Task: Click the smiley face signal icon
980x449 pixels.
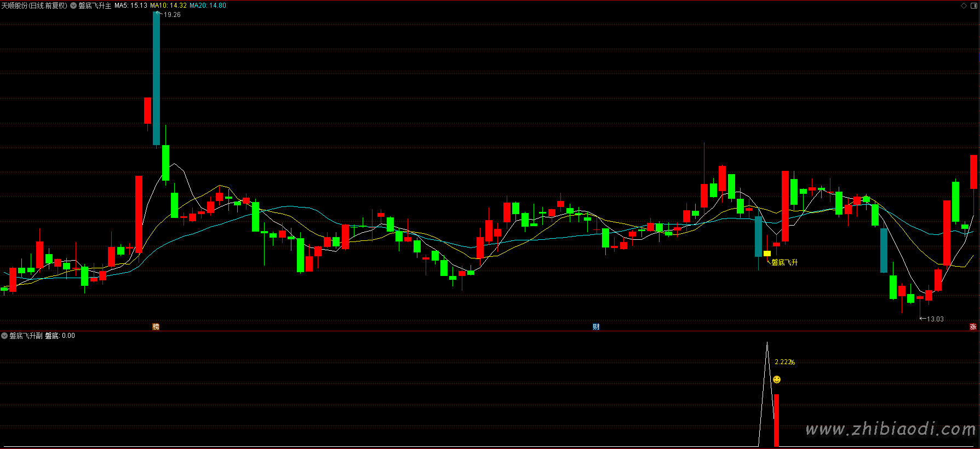Action: [777, 379]
